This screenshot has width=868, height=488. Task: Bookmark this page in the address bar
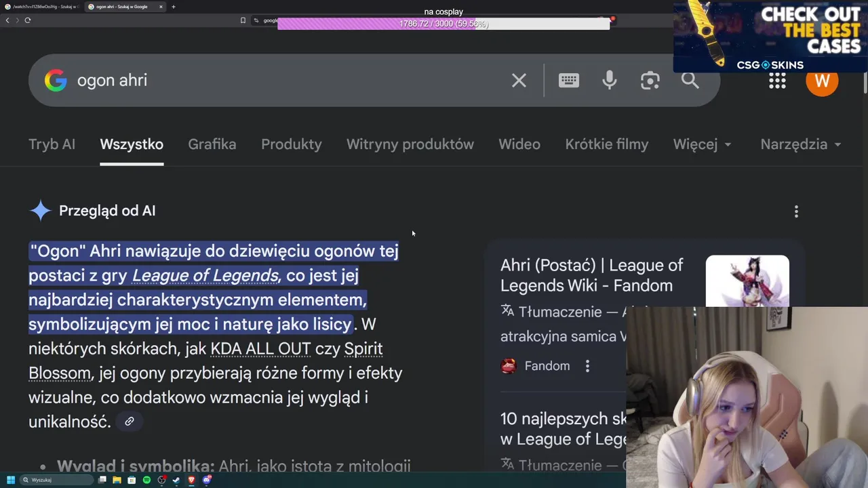tap(243, 20)
